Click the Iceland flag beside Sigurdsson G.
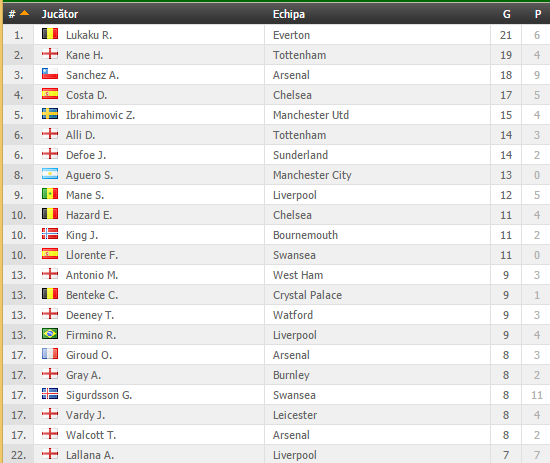 pyautogui.click(x=50, y=394)
